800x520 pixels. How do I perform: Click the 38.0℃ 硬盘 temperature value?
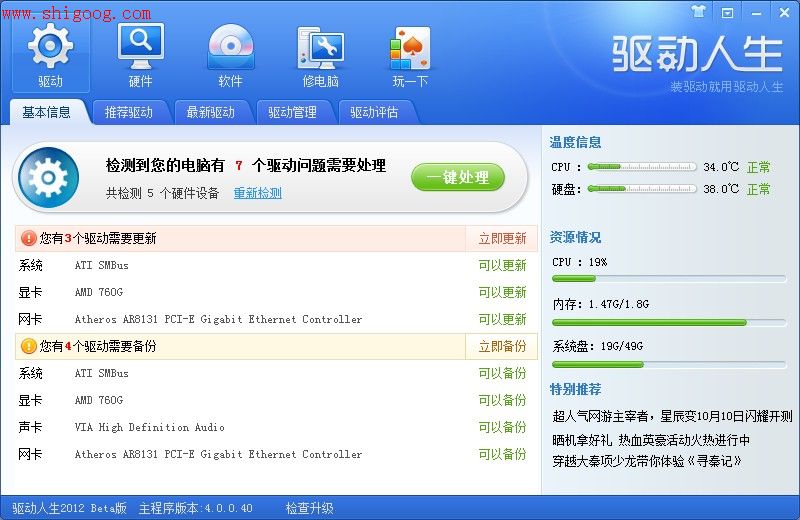coord(721,189)
